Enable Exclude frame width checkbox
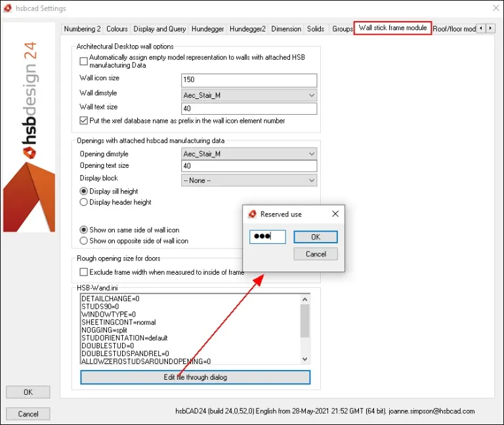Viewport: 504px width, 425px height. click(83, 272)
